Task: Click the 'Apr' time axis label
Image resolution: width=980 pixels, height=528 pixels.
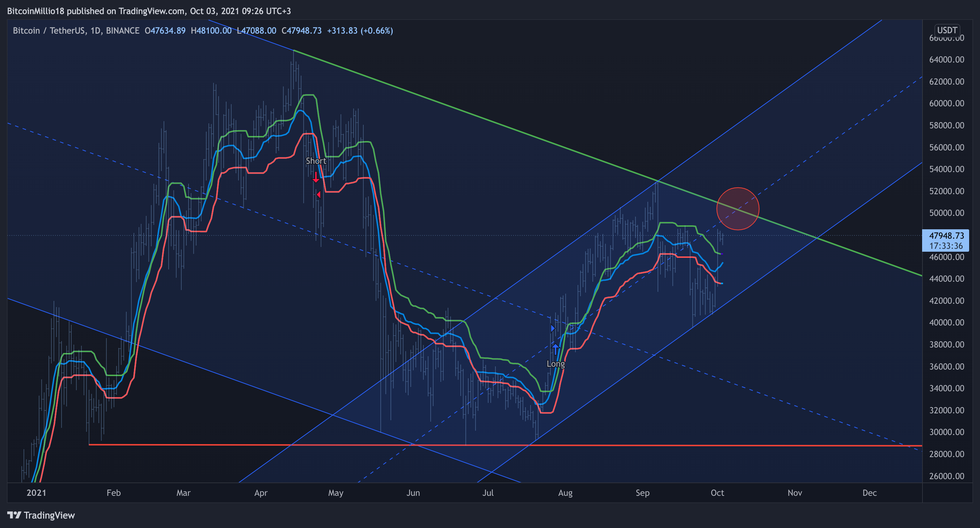Action: pyautogui.click(x=261, y=493)
